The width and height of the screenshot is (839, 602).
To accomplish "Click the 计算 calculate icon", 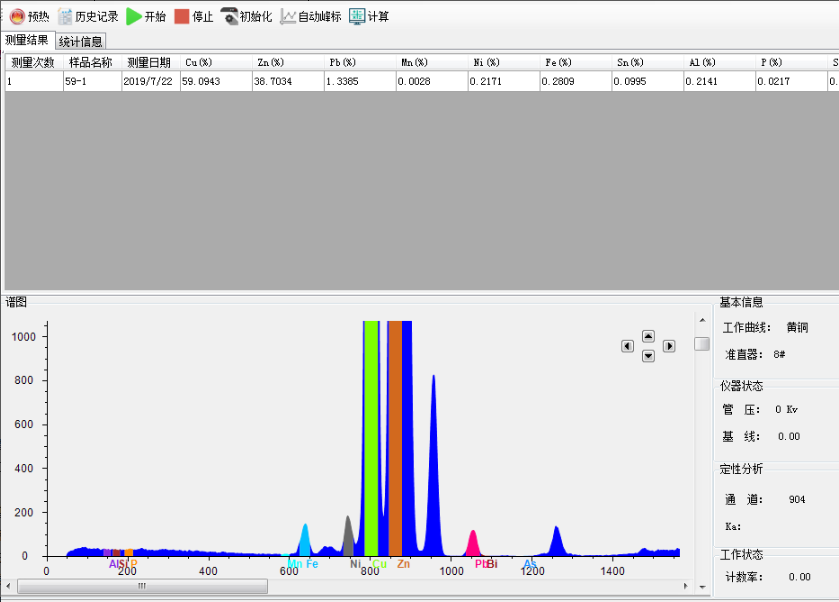I will tap(357, 16).
